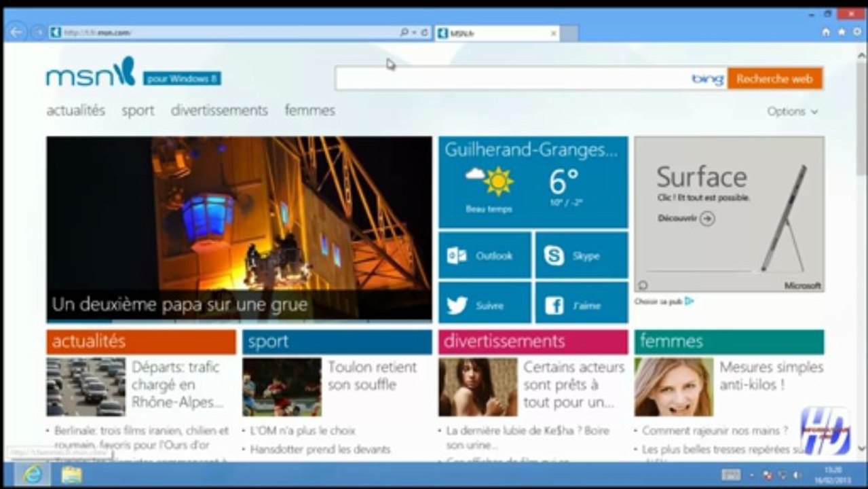868x489 pixels.
Task: Open the divertissements navigation menu item
Action: 219,110
